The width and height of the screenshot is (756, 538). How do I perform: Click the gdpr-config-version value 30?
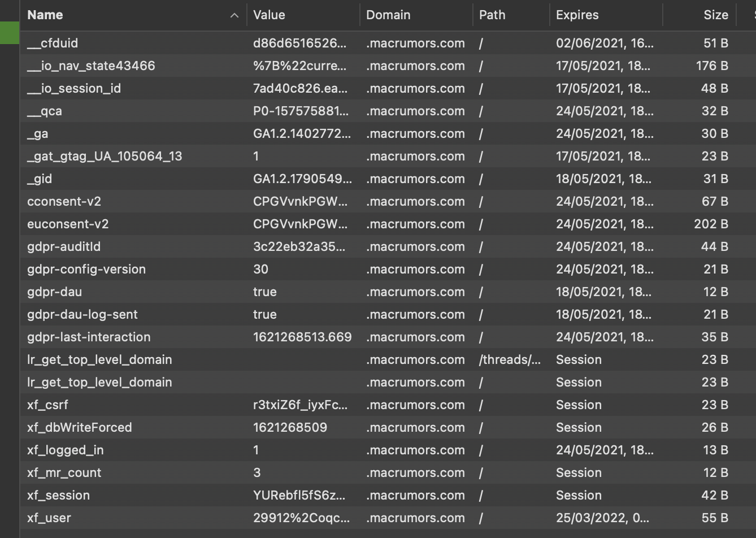(261, 270)
